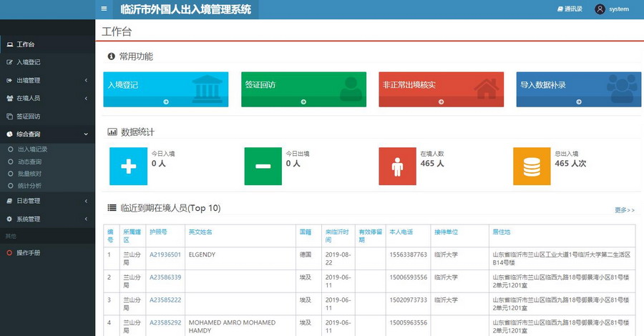
Task: Open 出入境记录 submenu item
Action: coord(32,149)
